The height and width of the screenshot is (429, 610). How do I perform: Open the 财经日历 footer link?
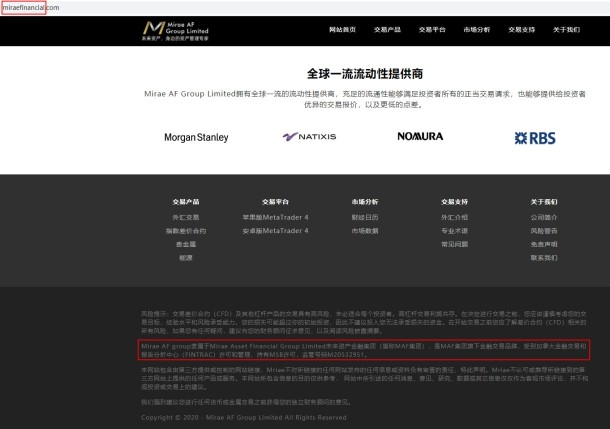click(365, 217)
